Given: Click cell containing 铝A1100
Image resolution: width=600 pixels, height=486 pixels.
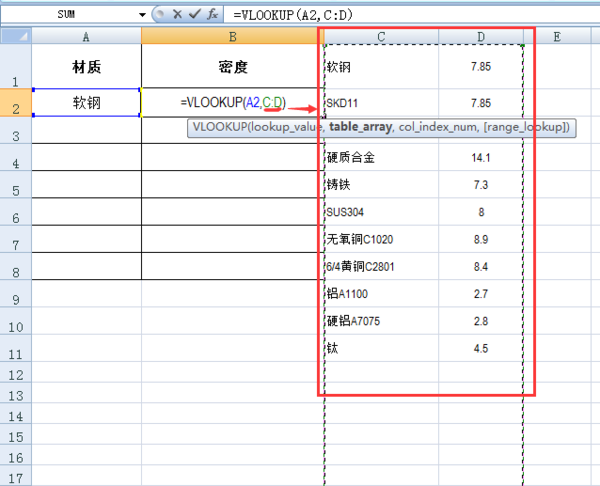Looking at the screenshot, I should click(x=381, y=294).
